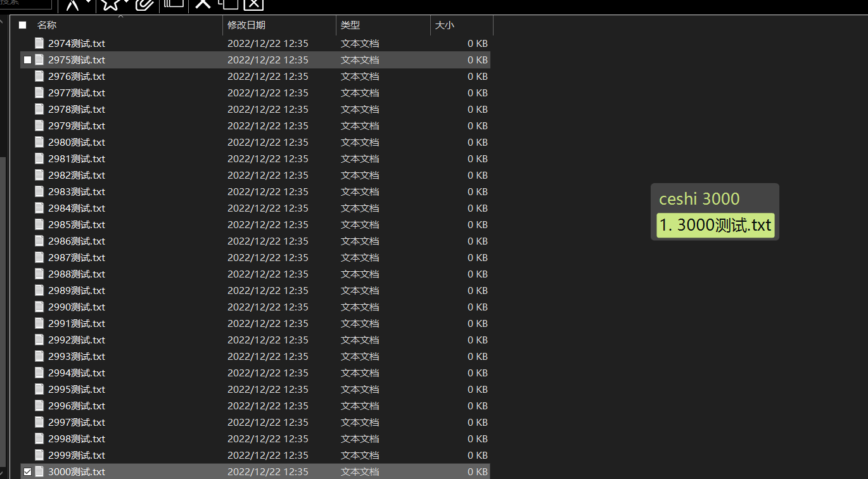
Task: Check the checkbox beside 2975测试.txt
Action: (27, 60)
